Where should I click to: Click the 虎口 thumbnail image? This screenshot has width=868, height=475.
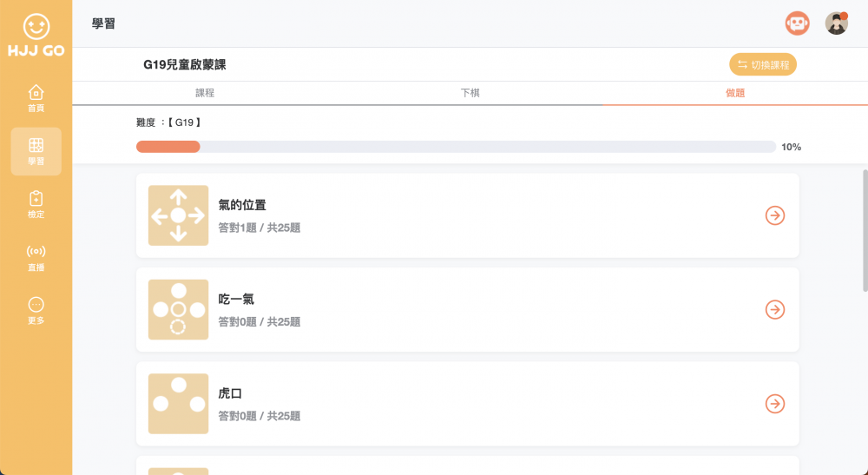click(x=178, y=404)
